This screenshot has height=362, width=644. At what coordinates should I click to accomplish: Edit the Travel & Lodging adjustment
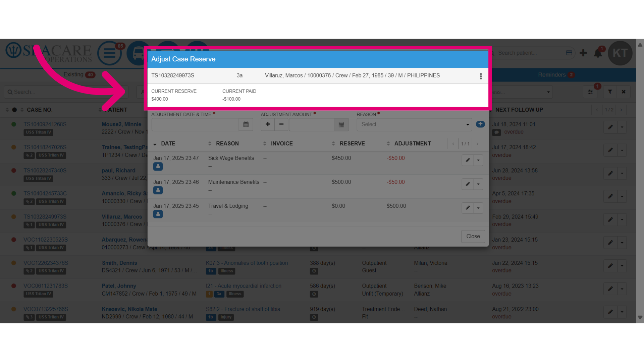(x=468, y=208)
